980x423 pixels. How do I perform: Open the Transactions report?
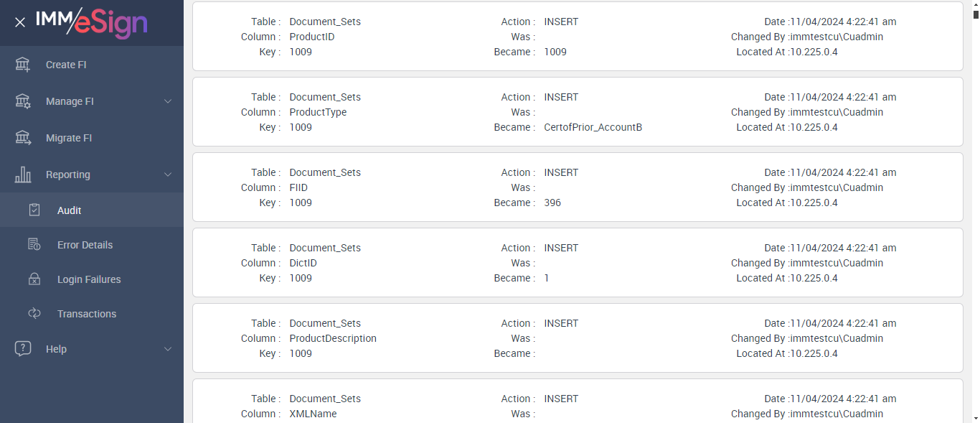pyautogui.click(x=87, y=314)
